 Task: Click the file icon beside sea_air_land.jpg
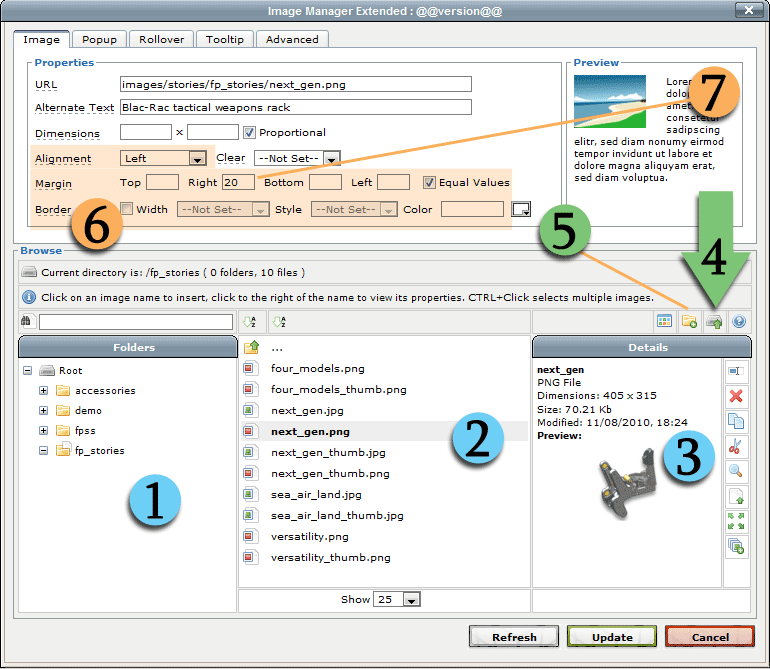pos(249,494)
